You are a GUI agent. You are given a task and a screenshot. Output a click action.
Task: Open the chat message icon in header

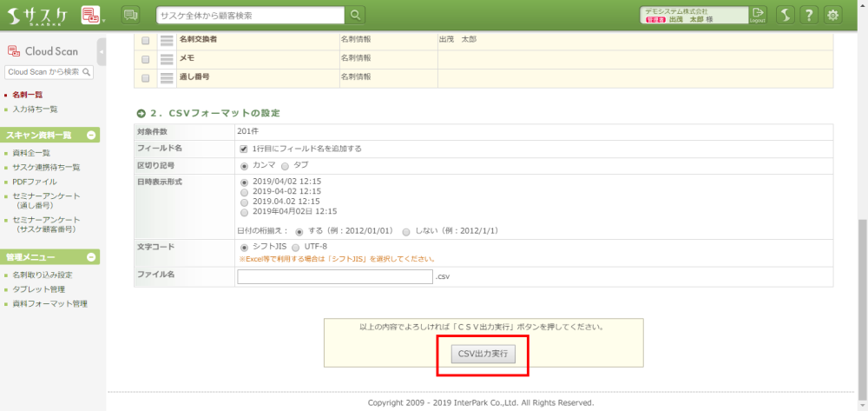[130, 15]
